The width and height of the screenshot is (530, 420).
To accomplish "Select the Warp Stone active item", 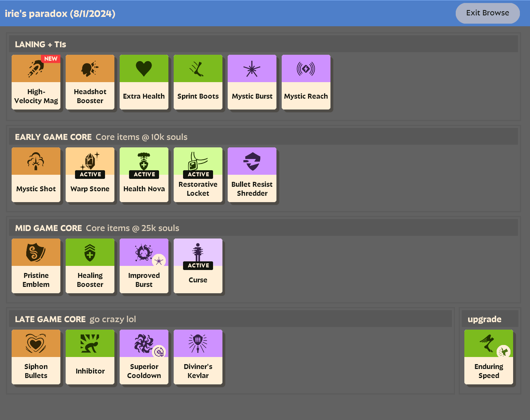I will coord(90,175).
